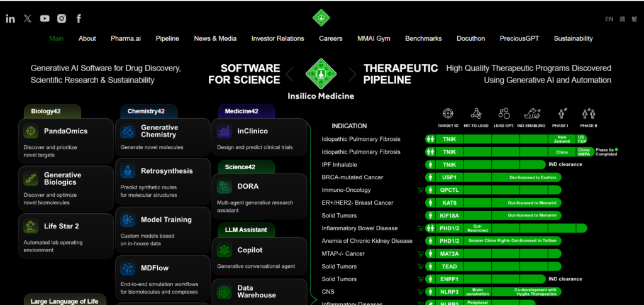Screen dimensions: 644x305
Task: Click the Hit-to-Lead stage icon
Action: tap(476, 113)
